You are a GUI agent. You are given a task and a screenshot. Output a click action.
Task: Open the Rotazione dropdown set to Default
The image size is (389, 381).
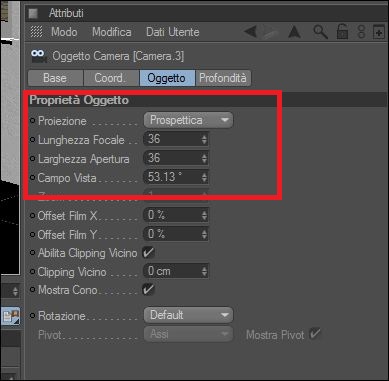click(x=188, y=315)
